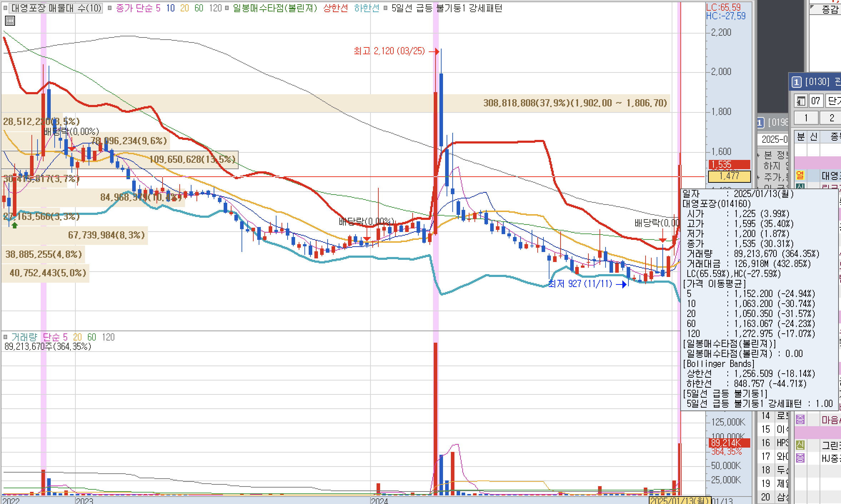The width and height of the screenshot is (841, 504).
Task: Toggle the square marker beside 일봉매수타점(볼린저)
Action: click(x=227, y=8)
